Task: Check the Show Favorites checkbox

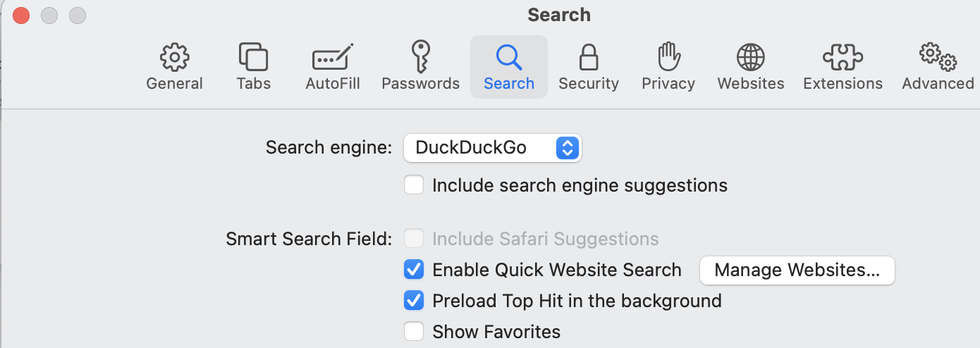Action: click(414, 331)
